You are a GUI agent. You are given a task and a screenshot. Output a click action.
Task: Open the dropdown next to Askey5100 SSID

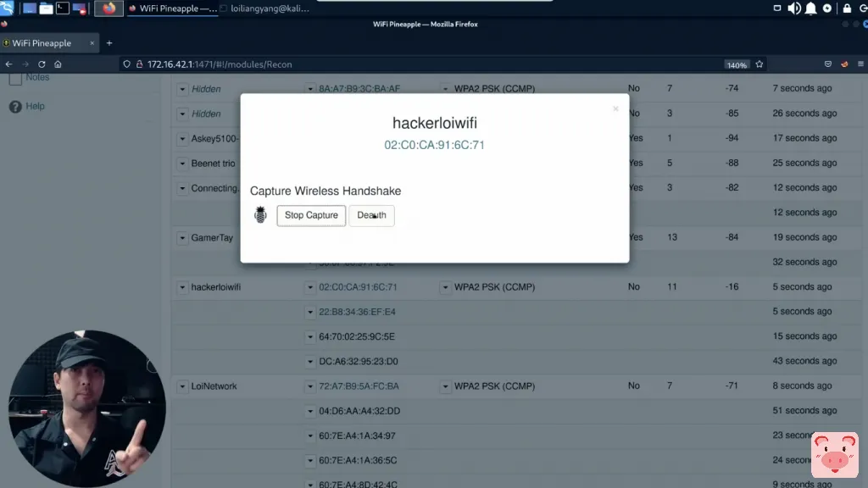(x=182, y=139)
